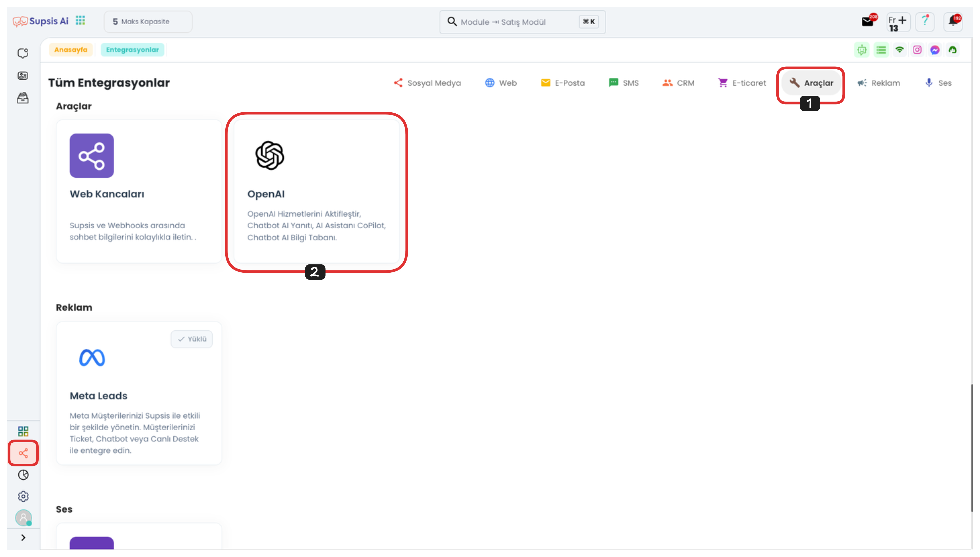
Task: Click the 5 Maks Kapasite button
Action: tap(148, 22)
